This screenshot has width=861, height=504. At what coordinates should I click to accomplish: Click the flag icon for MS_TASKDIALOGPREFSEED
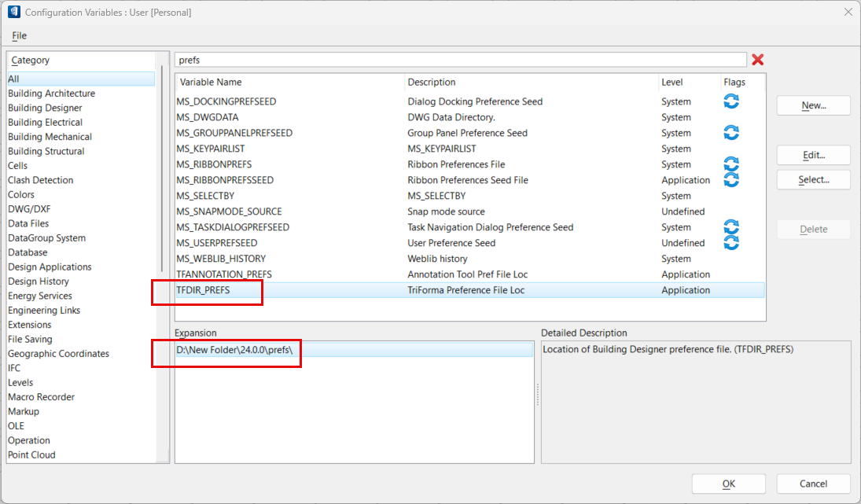[x=731, y=227]
